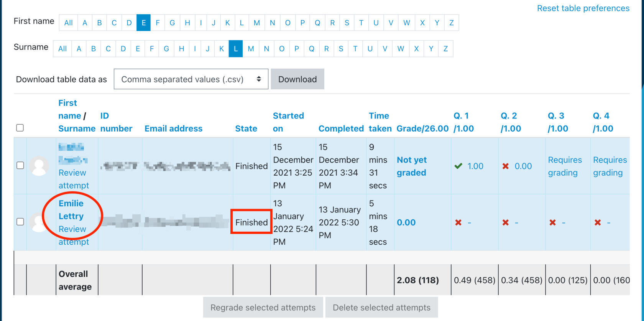Click the green checkmark for Q. 1
This screenshot has width=644, height=321.
pyautogui.click(x=458, y=166)
